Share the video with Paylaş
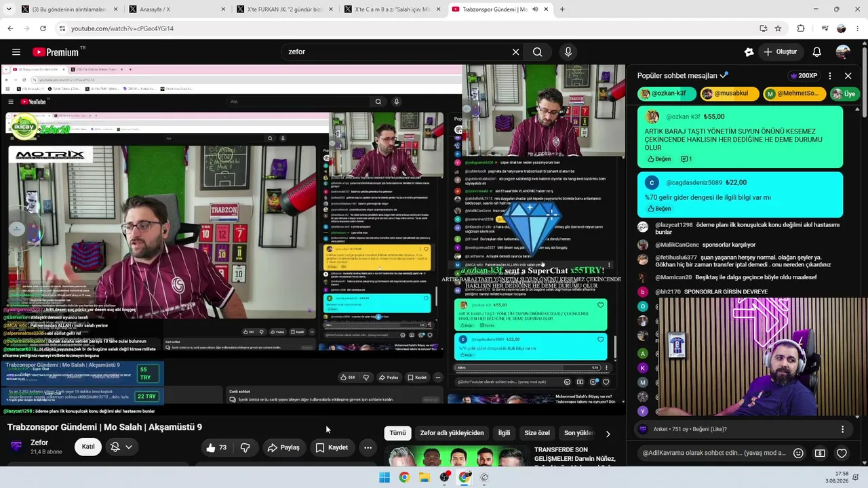The height and width of the screenshot is (488, 868). click(283, 447)
